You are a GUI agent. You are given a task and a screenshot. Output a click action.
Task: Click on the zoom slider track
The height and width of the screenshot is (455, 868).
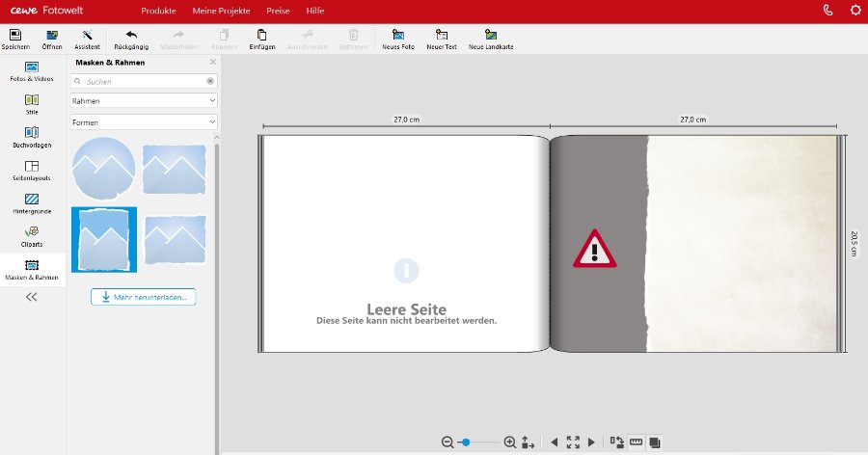(x=482, y=442)
